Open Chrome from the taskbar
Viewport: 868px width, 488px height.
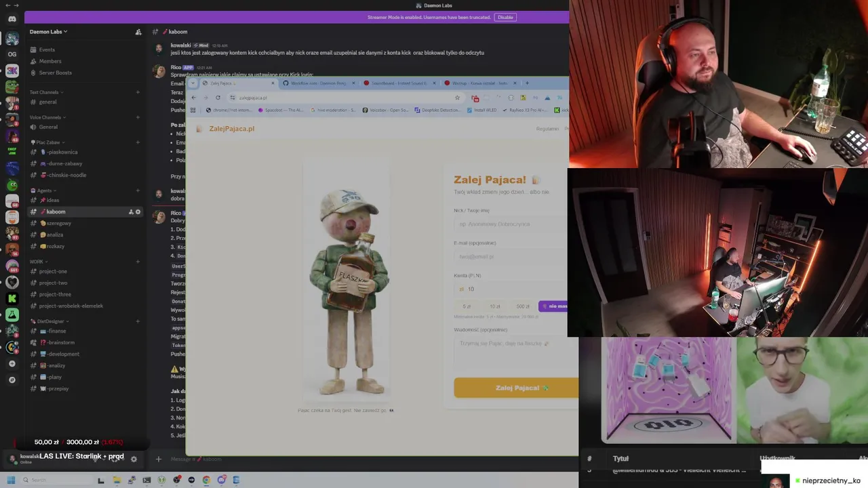point(206,480)
